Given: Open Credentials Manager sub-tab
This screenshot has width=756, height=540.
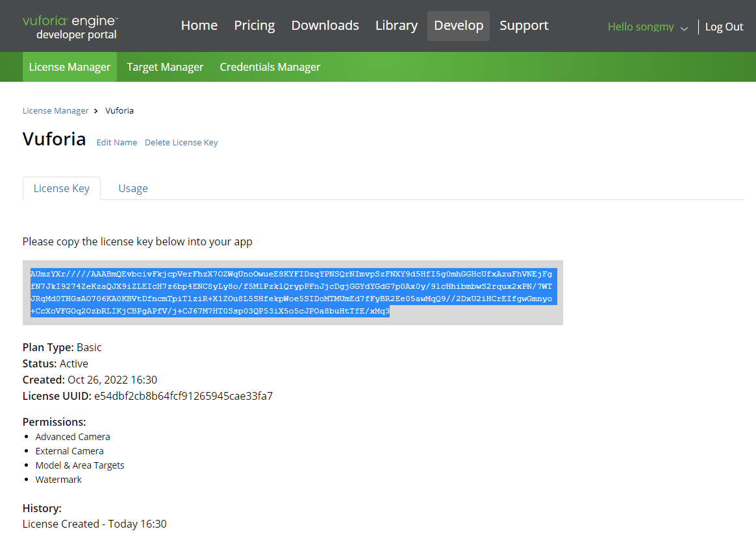Looking at the screenshot, I should coord(270,67).
